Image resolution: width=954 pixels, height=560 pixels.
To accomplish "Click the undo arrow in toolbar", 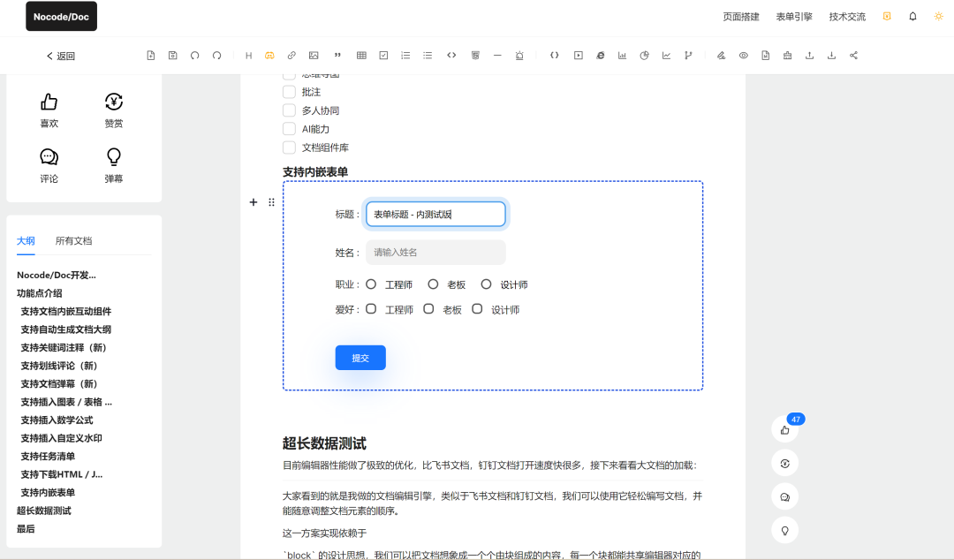I will [x=194, y=56].
